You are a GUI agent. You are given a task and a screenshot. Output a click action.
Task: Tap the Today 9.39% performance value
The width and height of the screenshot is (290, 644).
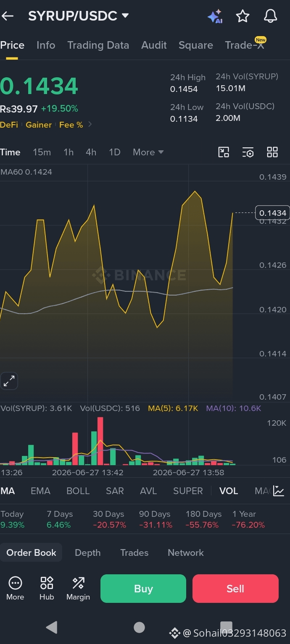12,525
